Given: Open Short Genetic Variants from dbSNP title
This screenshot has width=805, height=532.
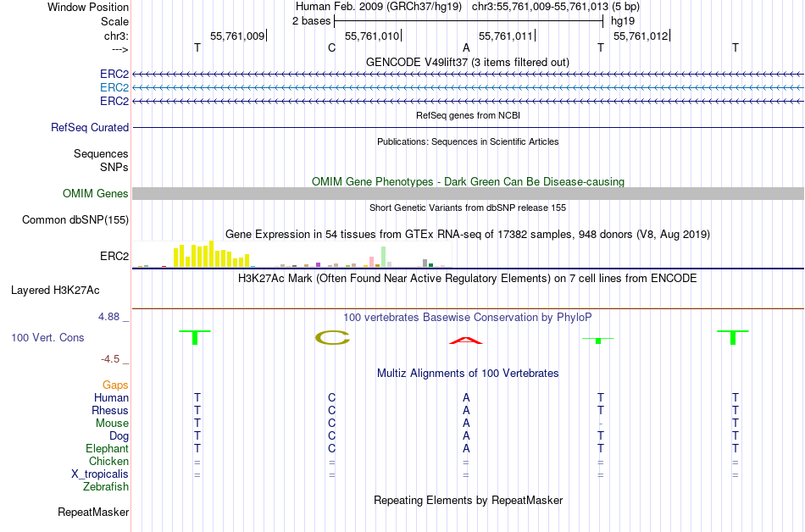Looking at the screenshot, I should coord(468,208).
